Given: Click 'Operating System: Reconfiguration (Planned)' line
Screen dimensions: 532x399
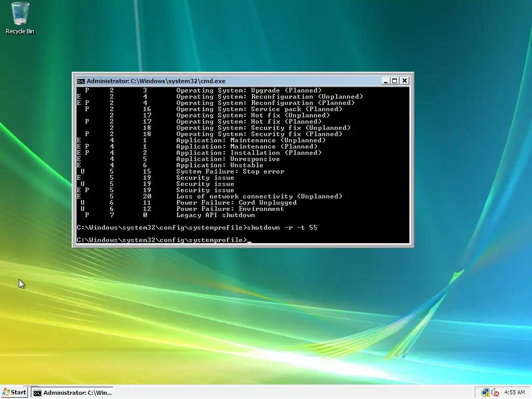Looking at the screenshot, I should pos(265,103).
